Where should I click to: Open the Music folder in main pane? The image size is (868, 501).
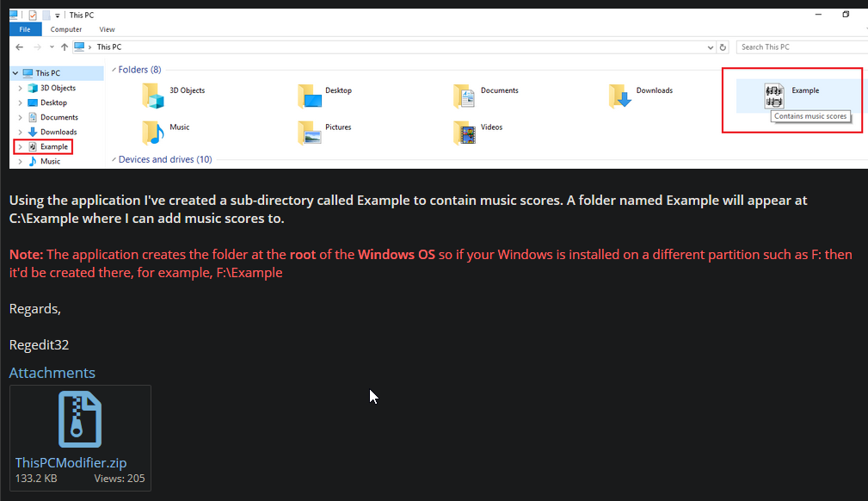[x=153, y=132]
